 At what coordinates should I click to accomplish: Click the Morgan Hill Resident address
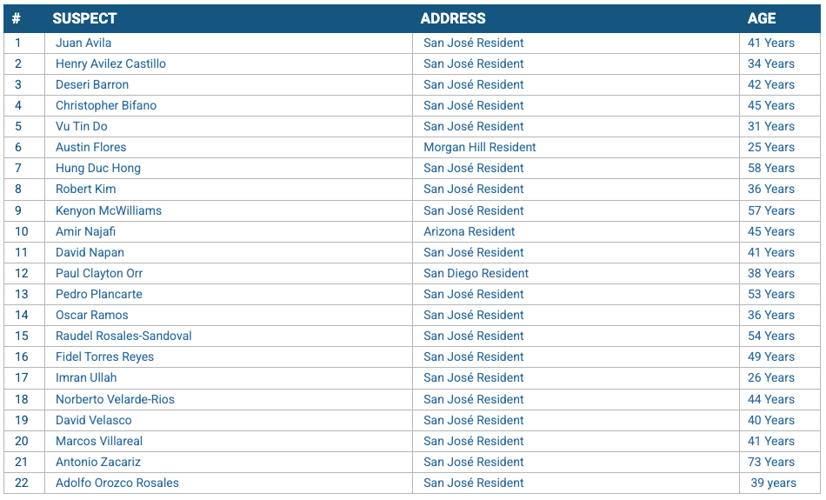(x=479, y=147)
